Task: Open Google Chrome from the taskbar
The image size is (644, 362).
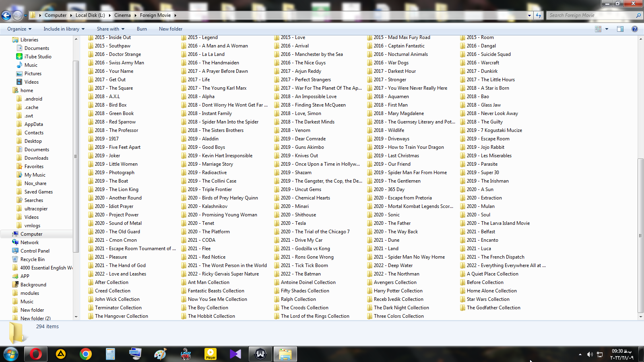Action: [85, 354]
